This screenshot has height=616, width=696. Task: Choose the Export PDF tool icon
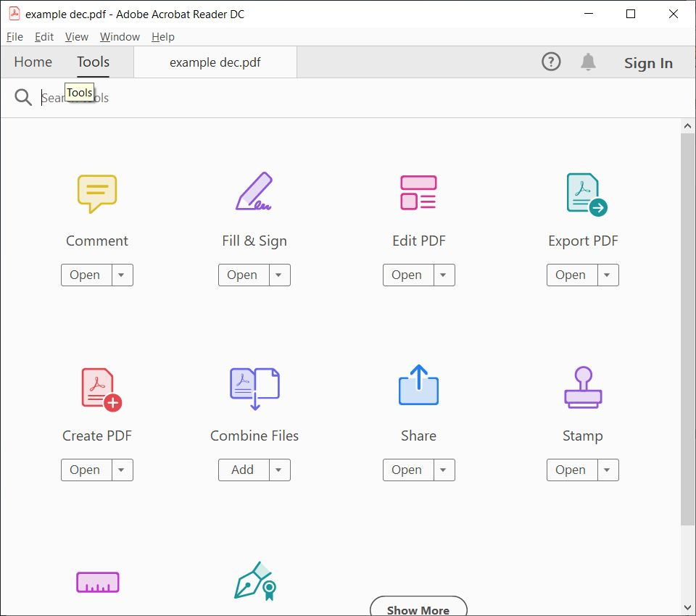[x=586, y=193]
